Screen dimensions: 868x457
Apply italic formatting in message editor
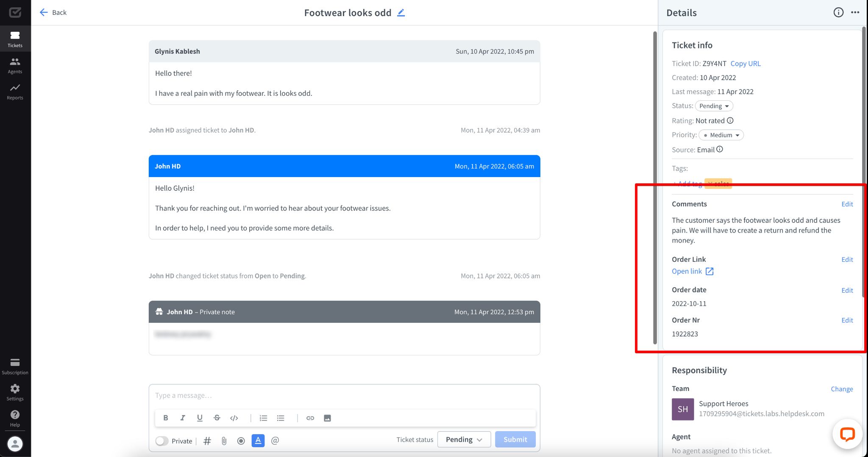pos(183,418)
